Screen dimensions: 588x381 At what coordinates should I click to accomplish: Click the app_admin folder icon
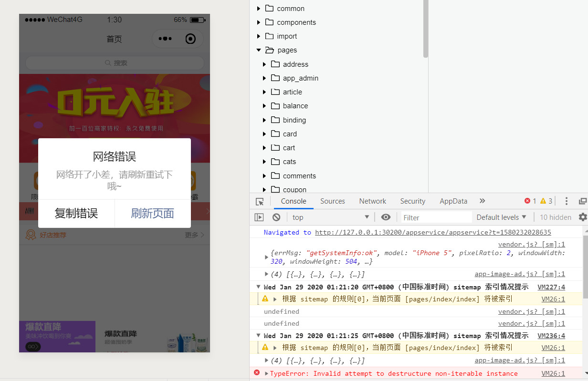tap(275, 78)
